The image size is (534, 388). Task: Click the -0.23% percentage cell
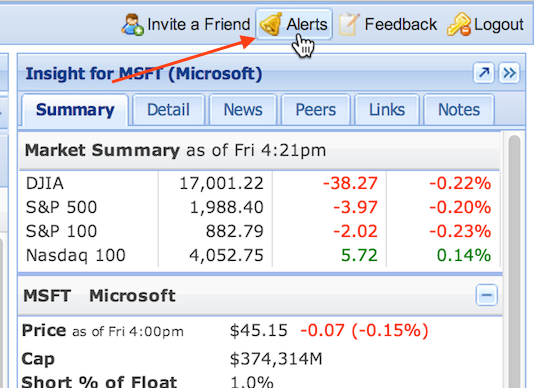(460, 231)
